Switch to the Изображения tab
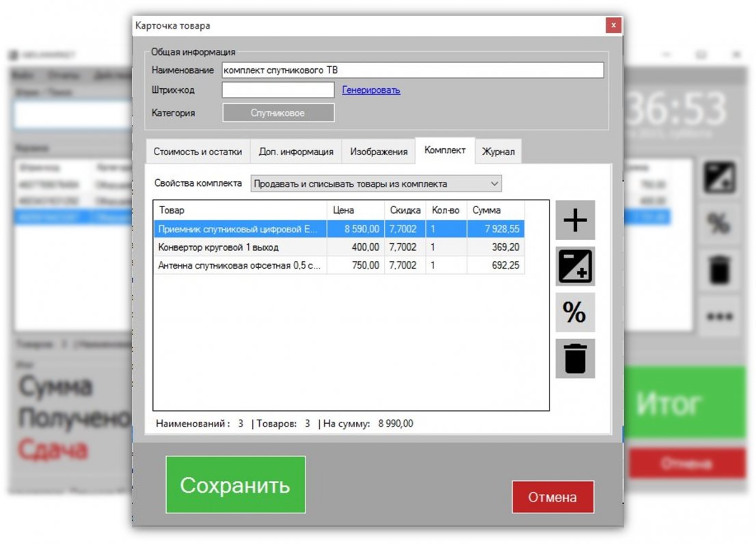The width and height of the screenshot is (756, 544). point(379,152)
